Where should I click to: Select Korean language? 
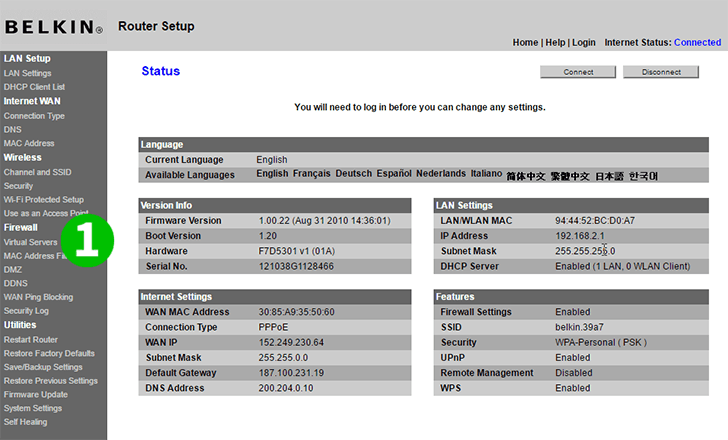coord(644,176)
